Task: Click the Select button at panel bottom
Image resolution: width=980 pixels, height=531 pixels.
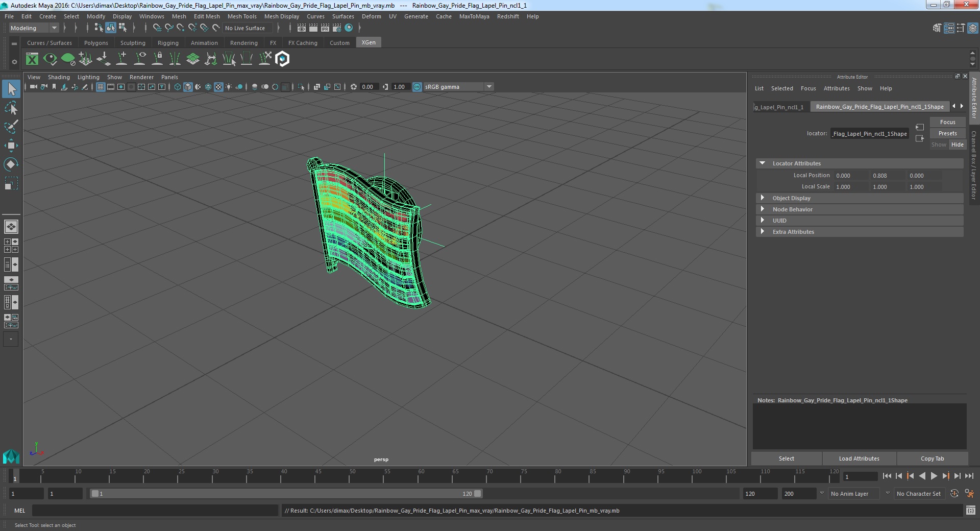Action: (786, 458)
